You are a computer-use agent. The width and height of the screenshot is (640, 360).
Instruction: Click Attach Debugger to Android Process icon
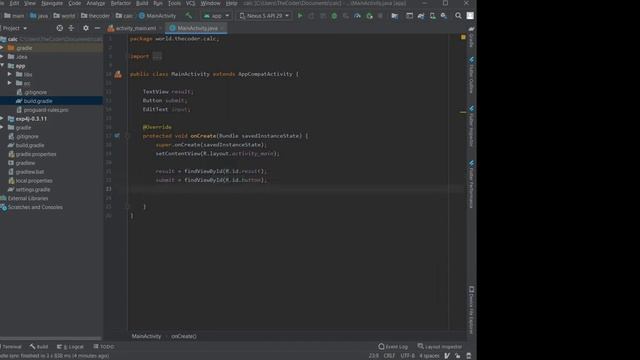(x=369, y=16)
